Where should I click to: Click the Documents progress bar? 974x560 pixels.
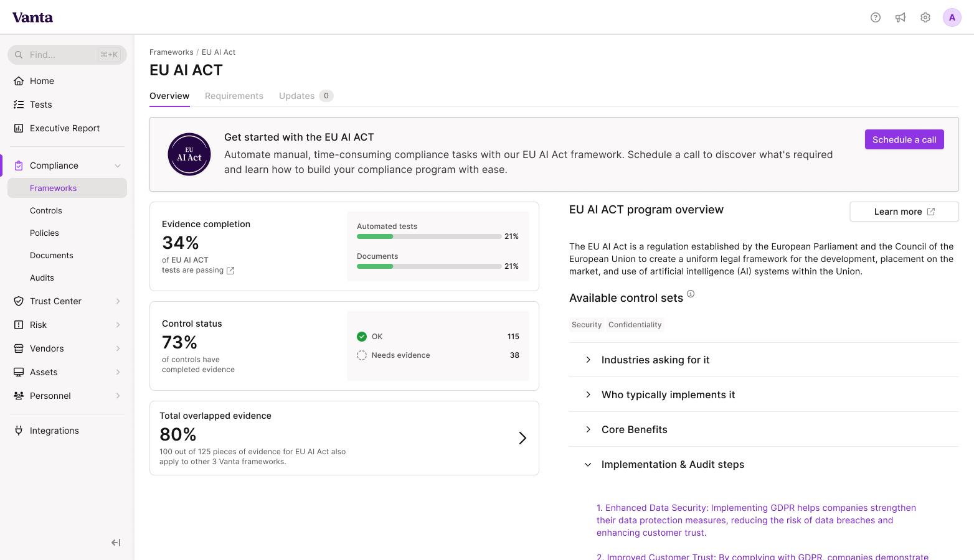(429, 266)
